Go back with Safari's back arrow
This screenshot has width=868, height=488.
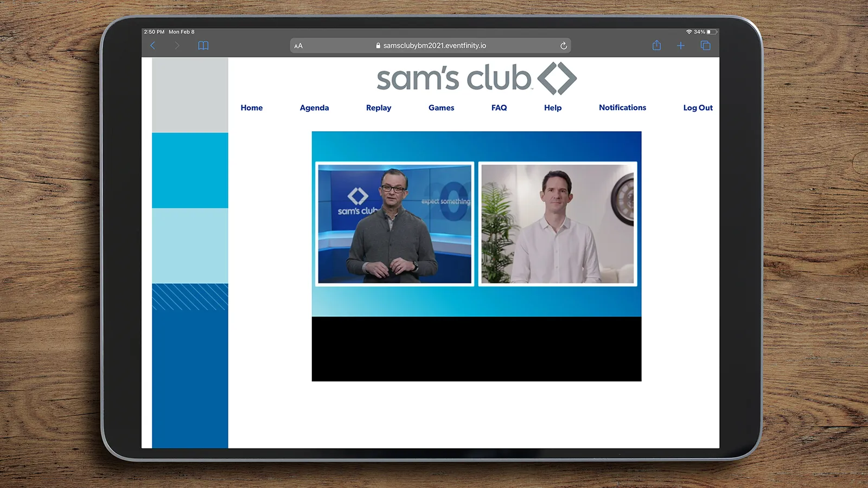(x=152, y=46)
